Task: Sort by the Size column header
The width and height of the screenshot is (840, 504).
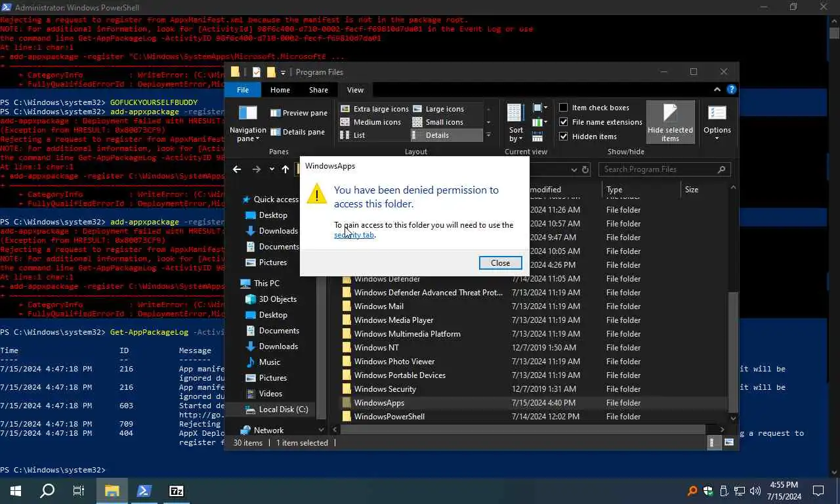Action: 705,190
